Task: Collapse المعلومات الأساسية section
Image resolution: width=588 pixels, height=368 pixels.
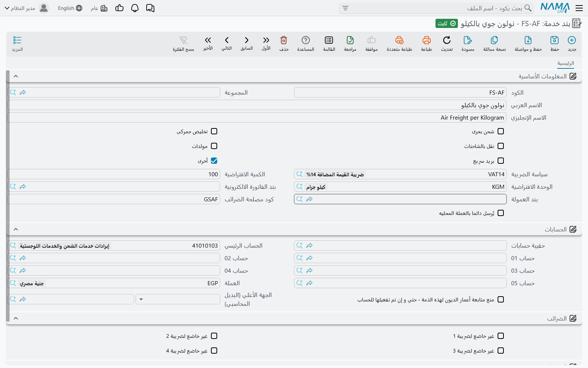Action: click(16, 76)
